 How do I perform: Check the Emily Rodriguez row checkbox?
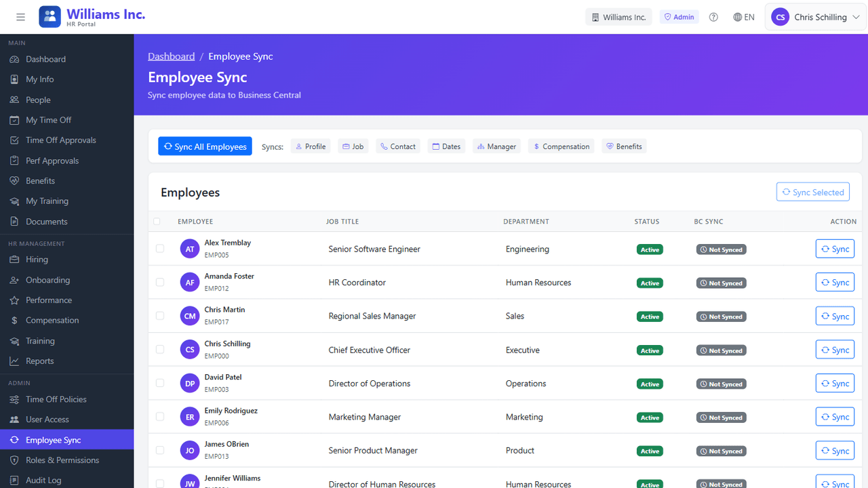[160, 417]
